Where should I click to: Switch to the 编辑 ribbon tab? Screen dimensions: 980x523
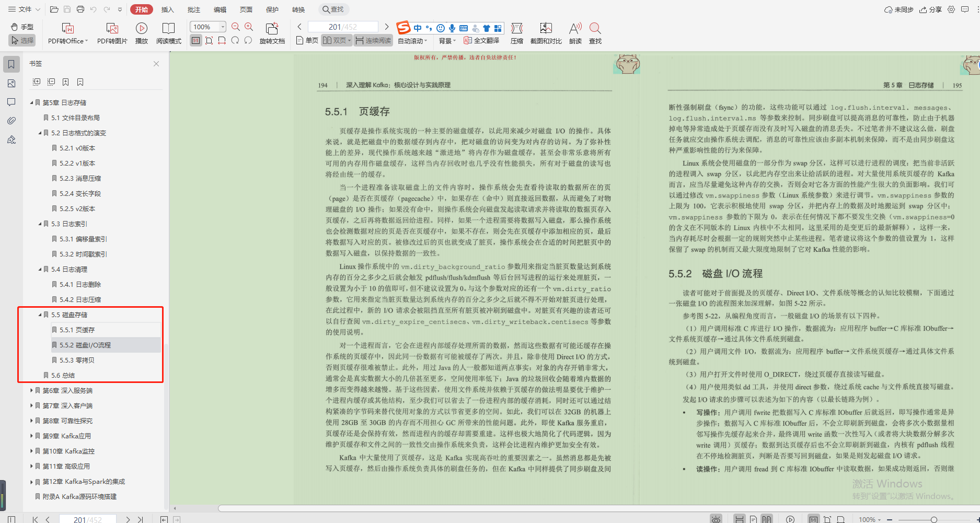(x=220, y=9)
